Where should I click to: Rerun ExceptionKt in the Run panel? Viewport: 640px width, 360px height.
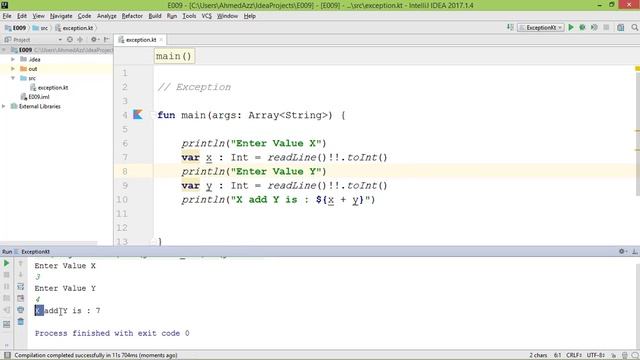7,263
